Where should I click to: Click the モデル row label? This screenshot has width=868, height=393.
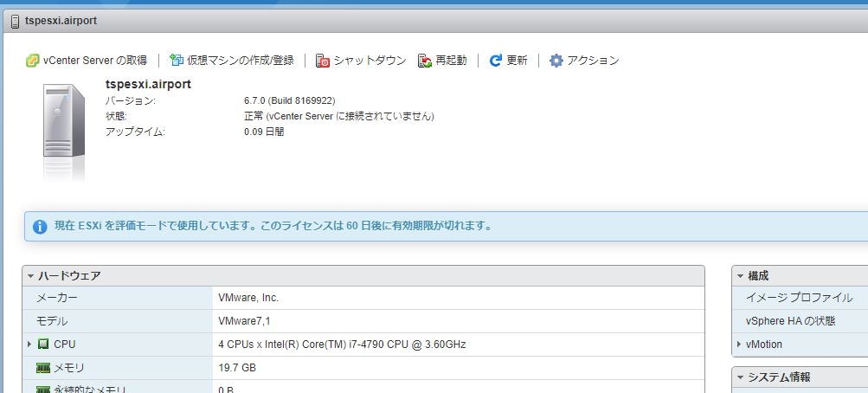[52, 321]
